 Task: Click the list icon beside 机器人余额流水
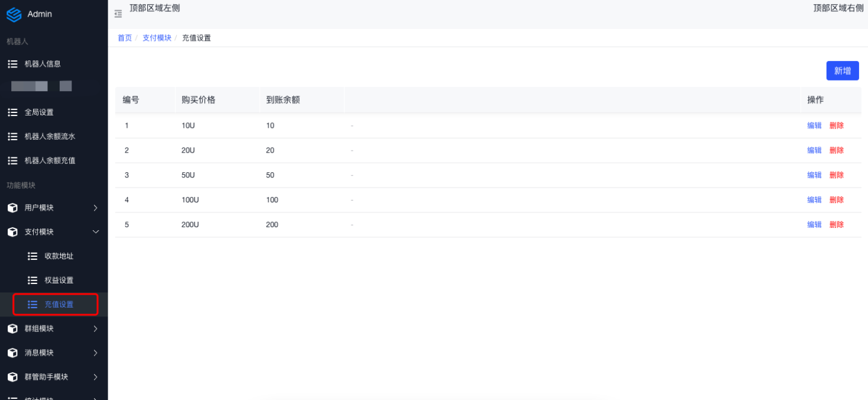pyautogui.click(x=12, y=137)
